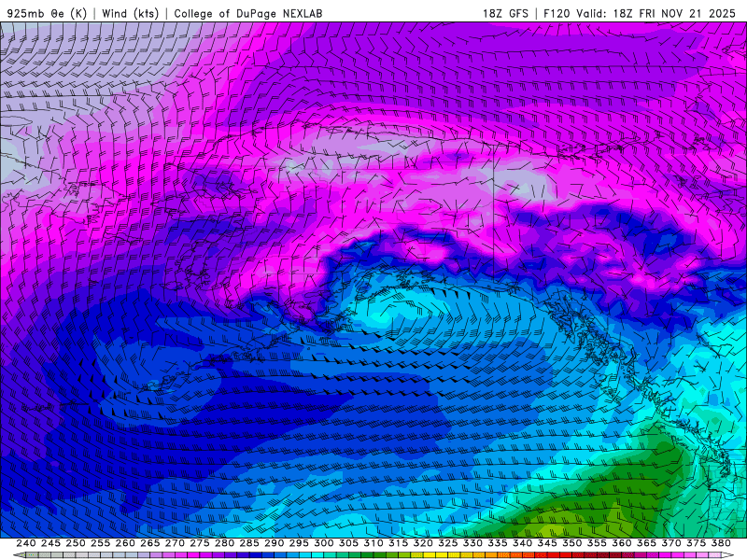Select the 345 value on the color scale
The height and width of the screenshot is (560, 747).
pyautogui.click(x=547, y=543)
